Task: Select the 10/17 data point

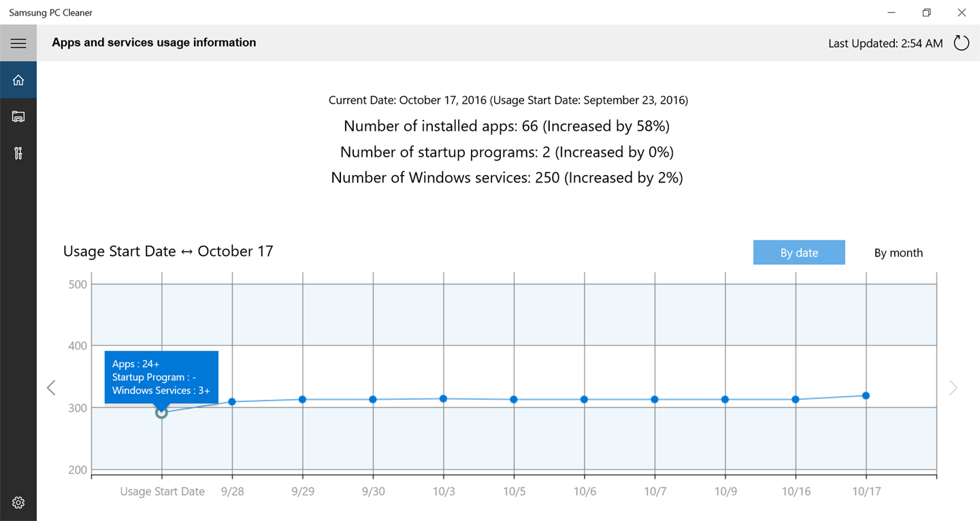Action: (x=866, y=396)
